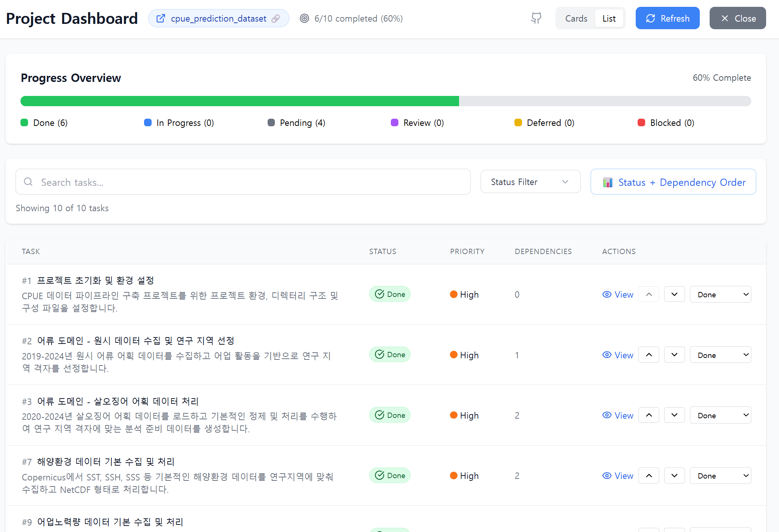Screen dimensions: 779x532
Task: View details of task #1
Action: (618, 295)
